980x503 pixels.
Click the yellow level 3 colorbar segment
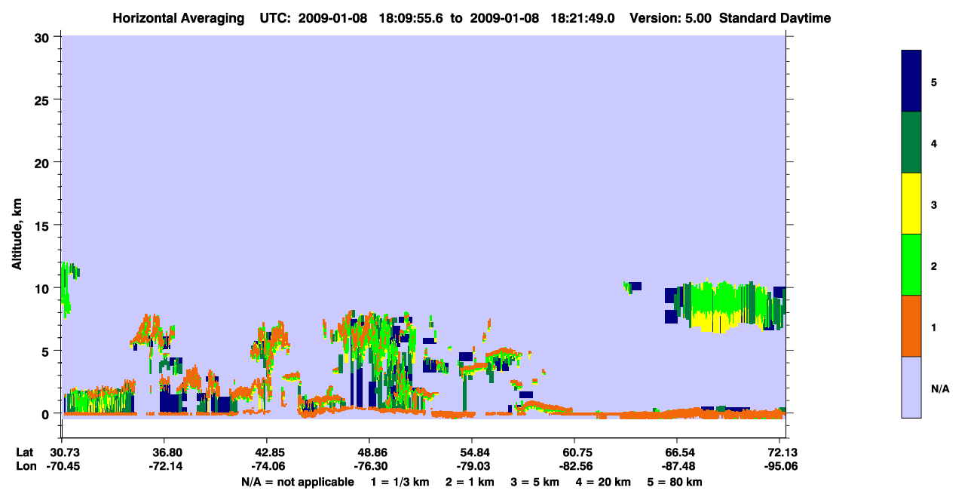911,204
